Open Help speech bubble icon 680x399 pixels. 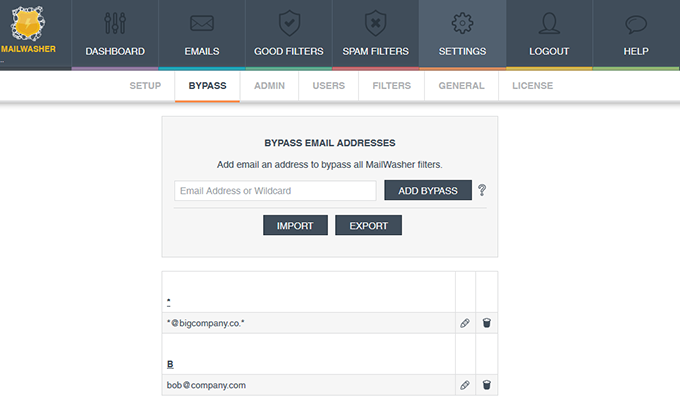click(x=636, y=24)
